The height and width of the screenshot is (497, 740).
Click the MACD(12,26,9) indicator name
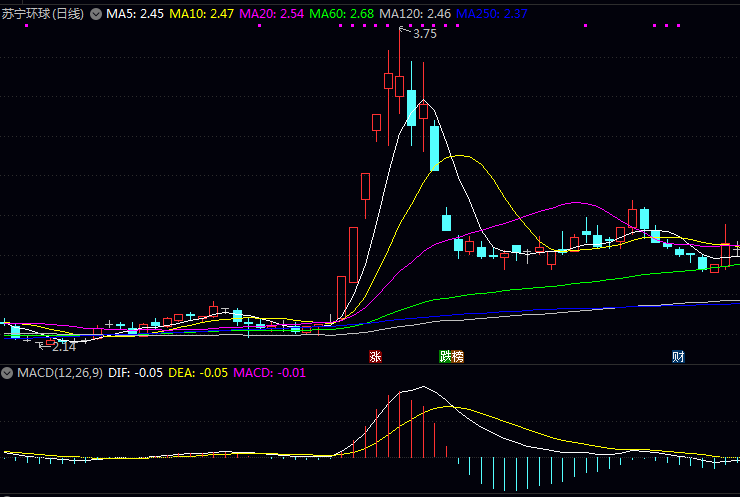pyautogui.click(x=59, y=373)
